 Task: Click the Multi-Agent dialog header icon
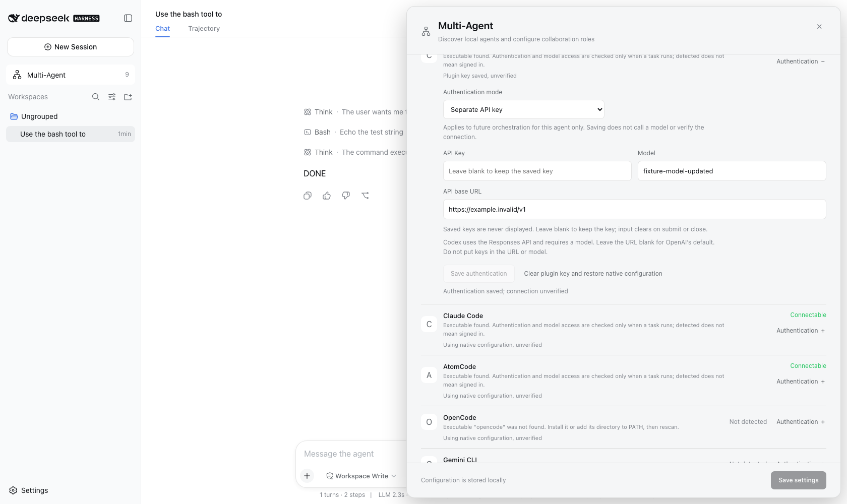426,32
